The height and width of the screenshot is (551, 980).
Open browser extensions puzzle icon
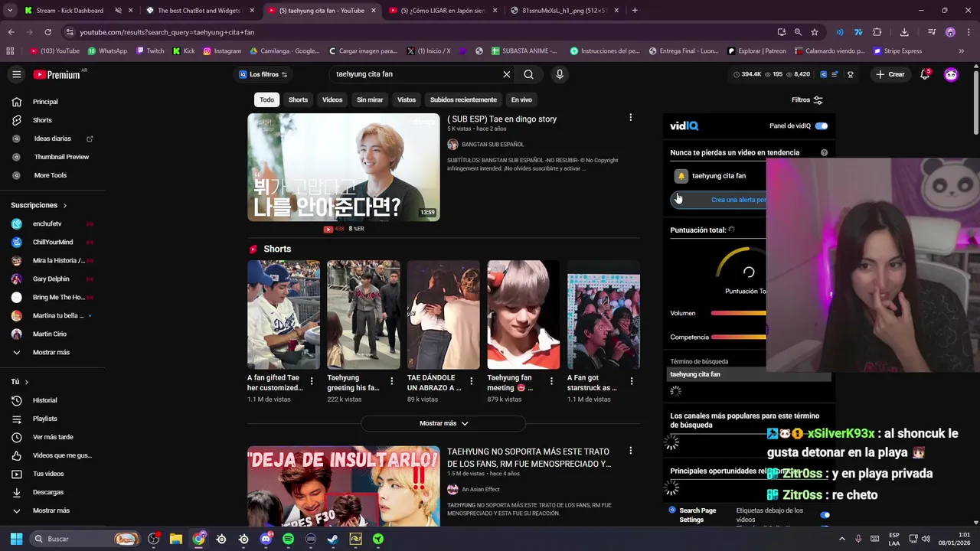pyautogui.click(x=877, y=32)
